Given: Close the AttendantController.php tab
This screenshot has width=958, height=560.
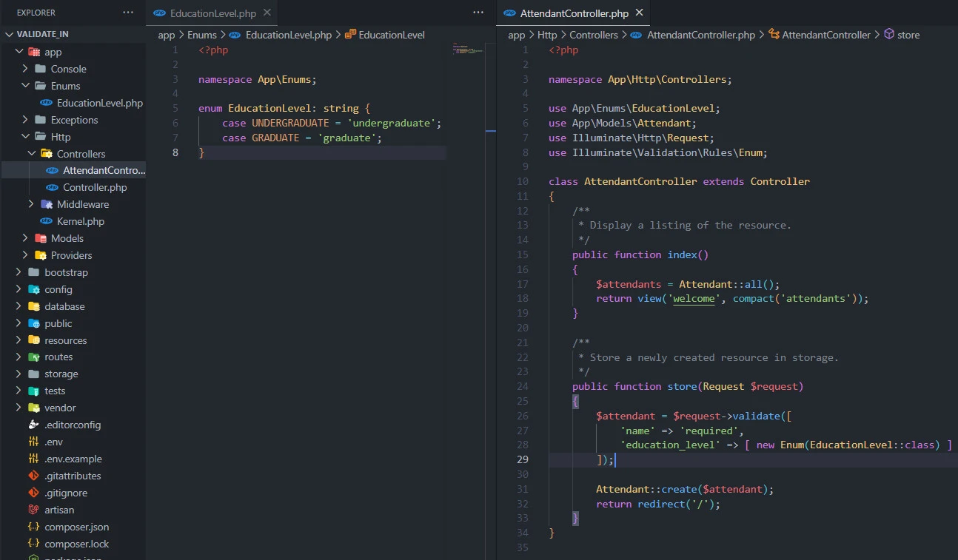Looking at the screenshot, I should click(x=640, y=13).
